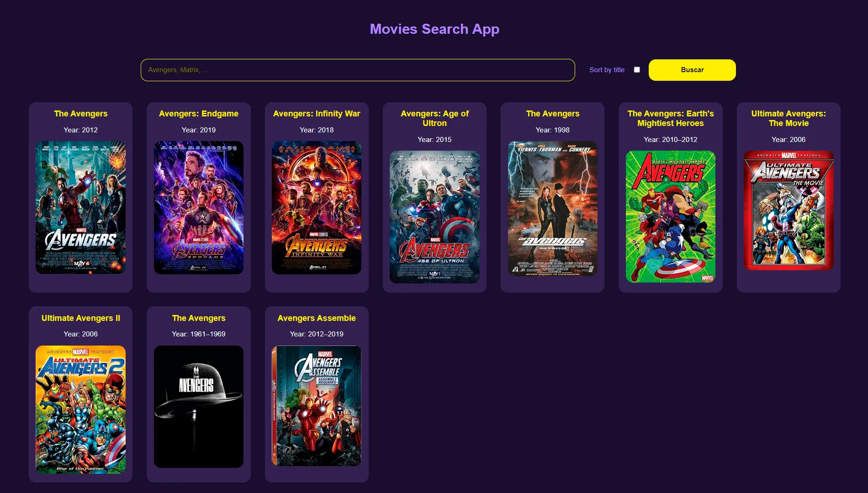Click the Year: 1961–1969 text

click(x=199, y=334)
